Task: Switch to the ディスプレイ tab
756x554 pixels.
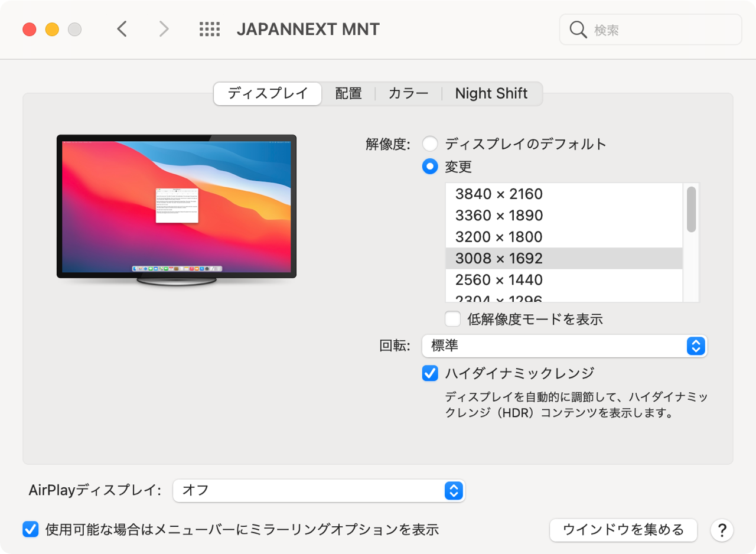Action: (x=268, y=93)
